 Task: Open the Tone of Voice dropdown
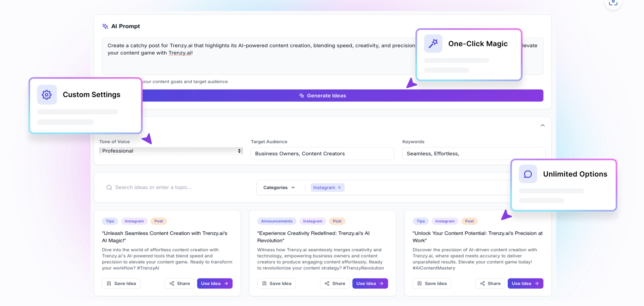(x=171, y=151)
